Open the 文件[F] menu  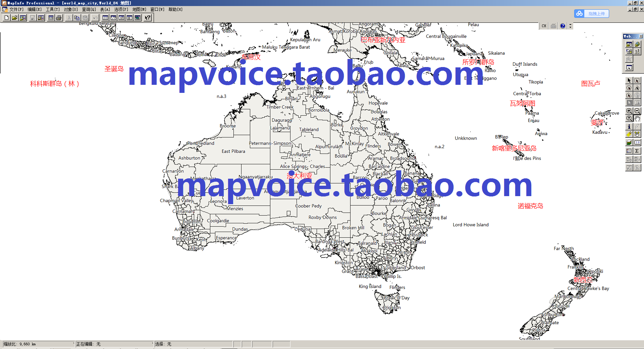16,9
